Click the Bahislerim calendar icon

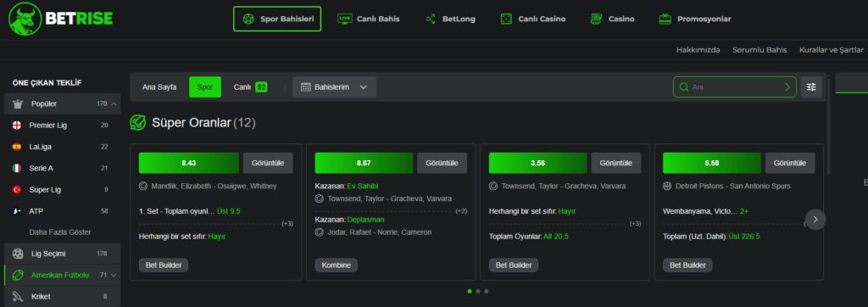point(305,87)
